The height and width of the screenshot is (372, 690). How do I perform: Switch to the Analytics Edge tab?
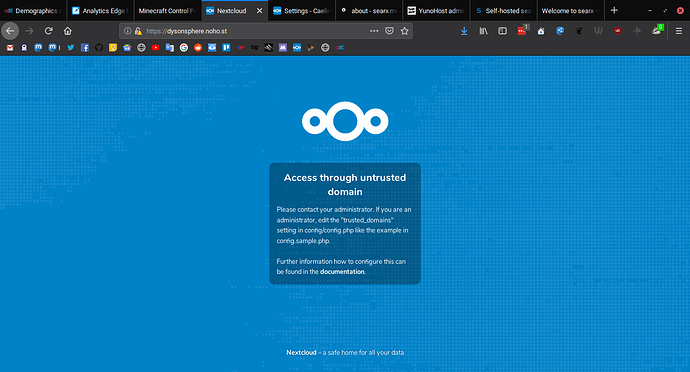coord(100,11)
